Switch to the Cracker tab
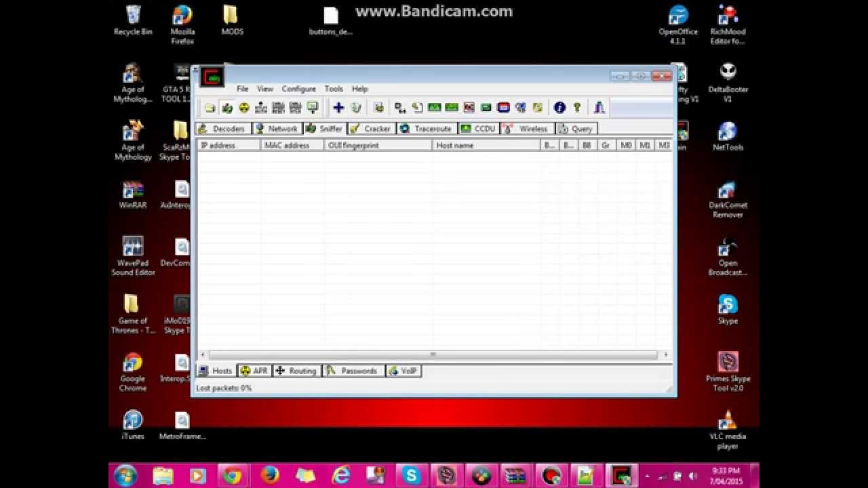868x488 pixels. coord(371,129)
